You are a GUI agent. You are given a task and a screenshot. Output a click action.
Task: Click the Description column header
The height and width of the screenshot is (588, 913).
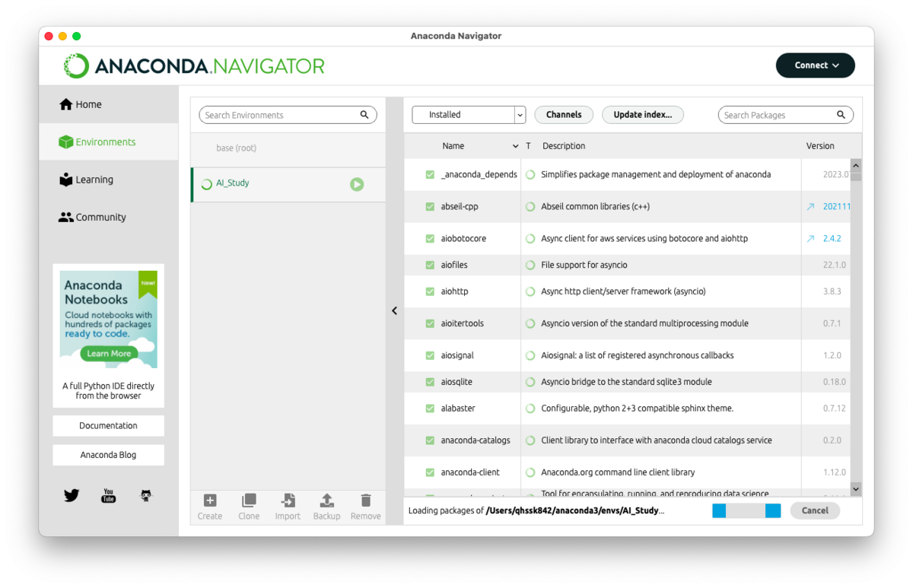(563, 146)
